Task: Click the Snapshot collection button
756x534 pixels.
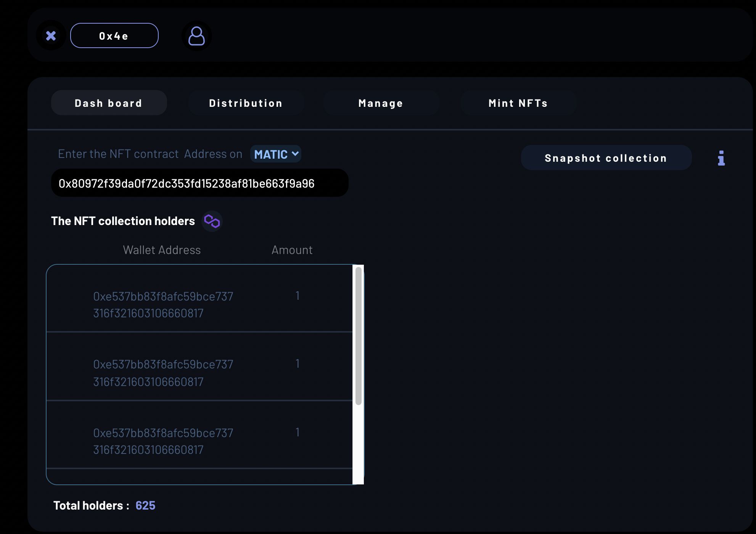Action: pyautogui.click(x=606, y=158)
